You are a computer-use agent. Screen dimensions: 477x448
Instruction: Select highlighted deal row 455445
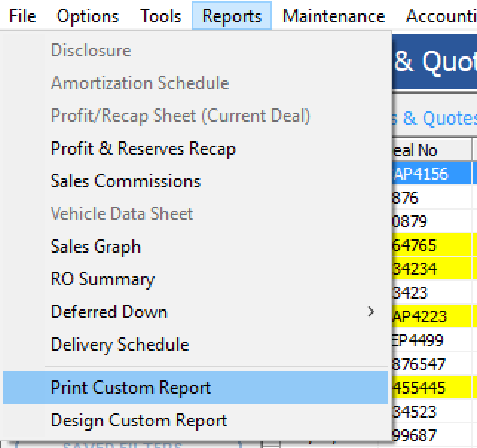tap(435, 388)
